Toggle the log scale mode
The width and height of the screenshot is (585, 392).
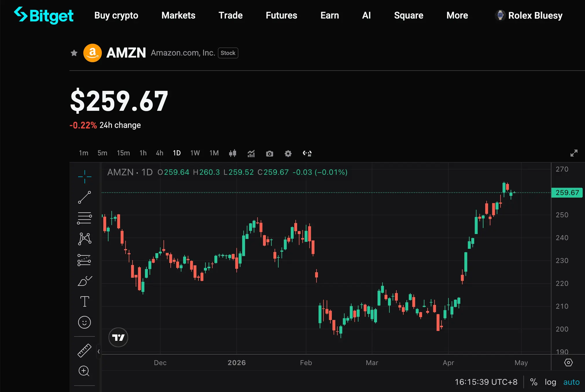(x=550, y=382)
